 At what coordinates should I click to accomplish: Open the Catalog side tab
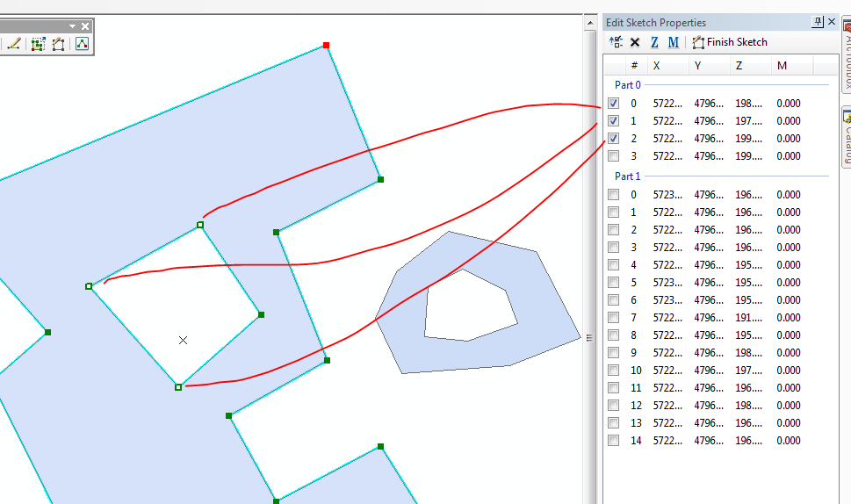pyautogui.click(x=846, y=137)
